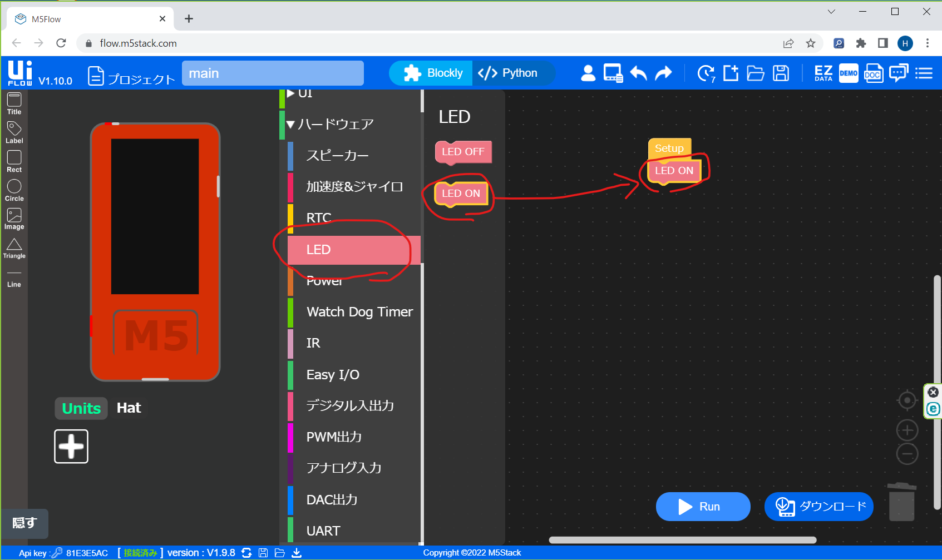Viewport: 942px width, 560px height.
Task: Open the DOC documentation icon
Action: point(873,73)
